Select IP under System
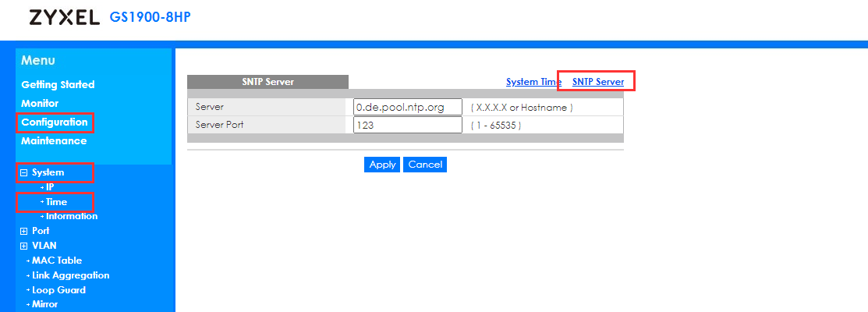Image resolution: width=868 pixels, height=312 pixels. (x=50, y=187)
